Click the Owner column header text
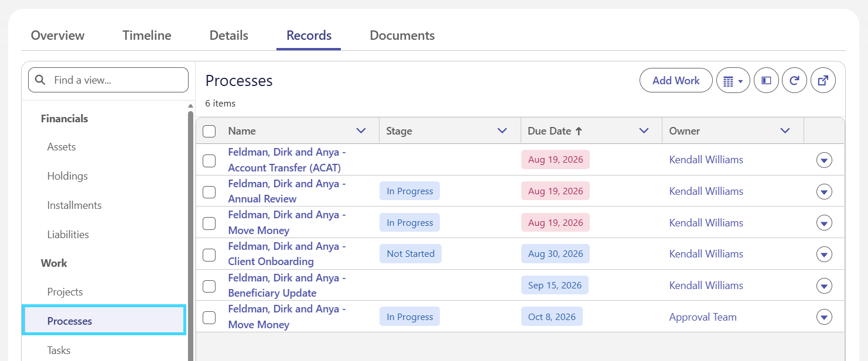 point(685,131)
